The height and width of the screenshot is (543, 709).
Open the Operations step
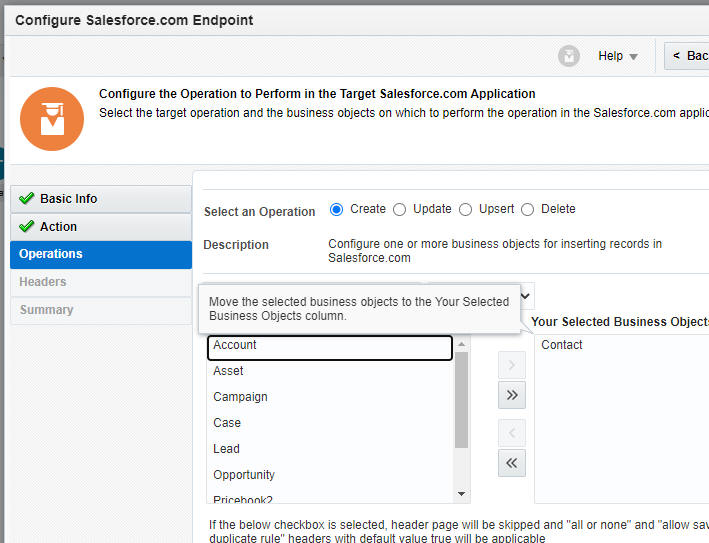(101, 255)
